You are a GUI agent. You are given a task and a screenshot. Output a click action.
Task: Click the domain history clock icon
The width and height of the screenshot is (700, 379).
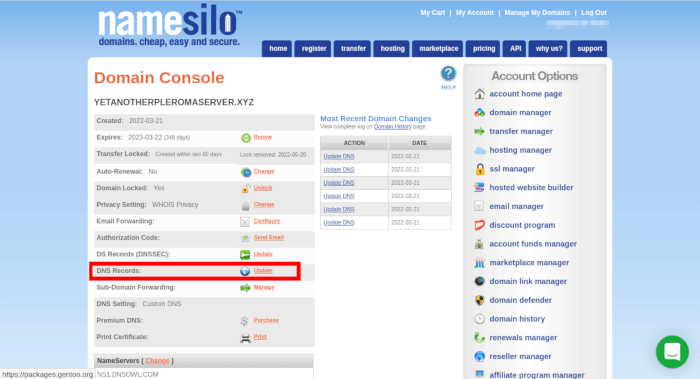click(x=479, y=319)
